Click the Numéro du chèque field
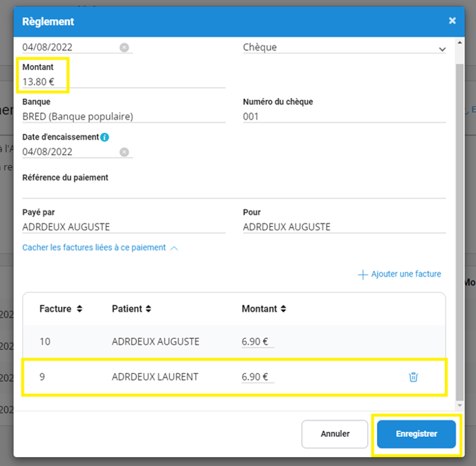The image size is (476, 466). [x=344, y=117]
